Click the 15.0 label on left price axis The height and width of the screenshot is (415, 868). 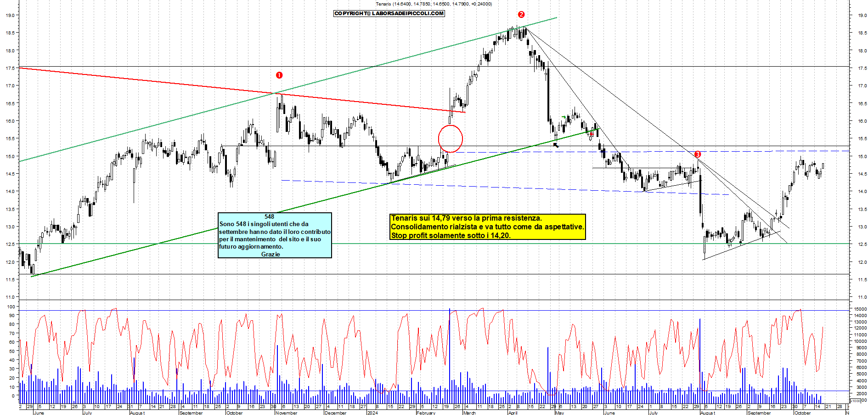[10, 156]
